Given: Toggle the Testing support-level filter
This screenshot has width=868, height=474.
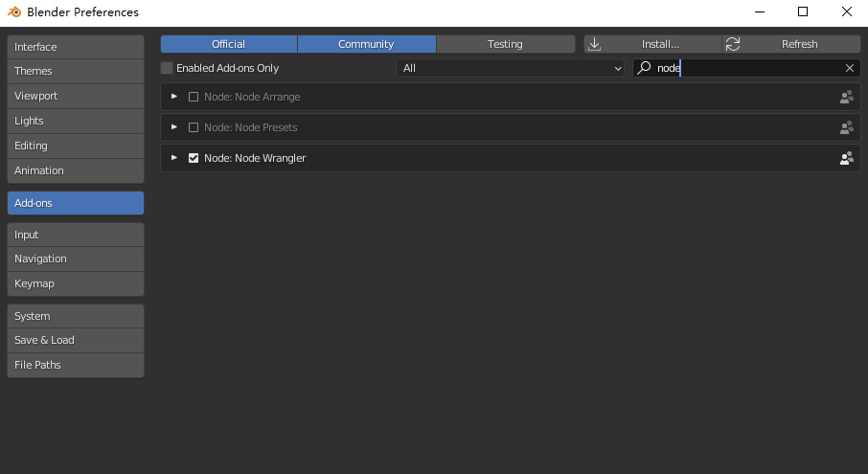Looking at the screenshot, I should coord(506,44).
